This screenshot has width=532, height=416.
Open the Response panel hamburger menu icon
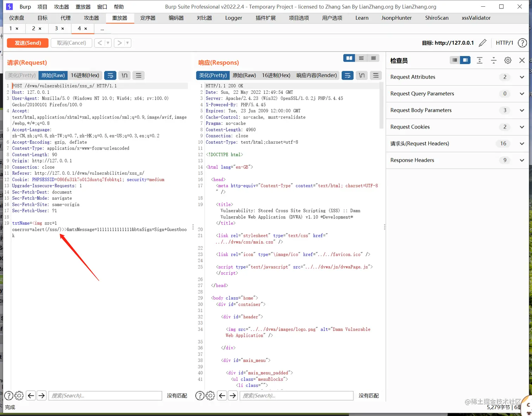[376, 75]
